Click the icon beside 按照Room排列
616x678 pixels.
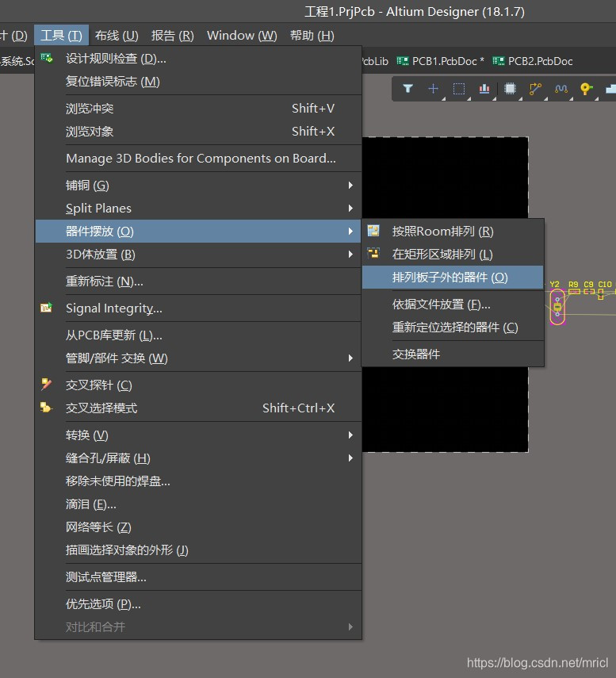click(x=373, y=231)
